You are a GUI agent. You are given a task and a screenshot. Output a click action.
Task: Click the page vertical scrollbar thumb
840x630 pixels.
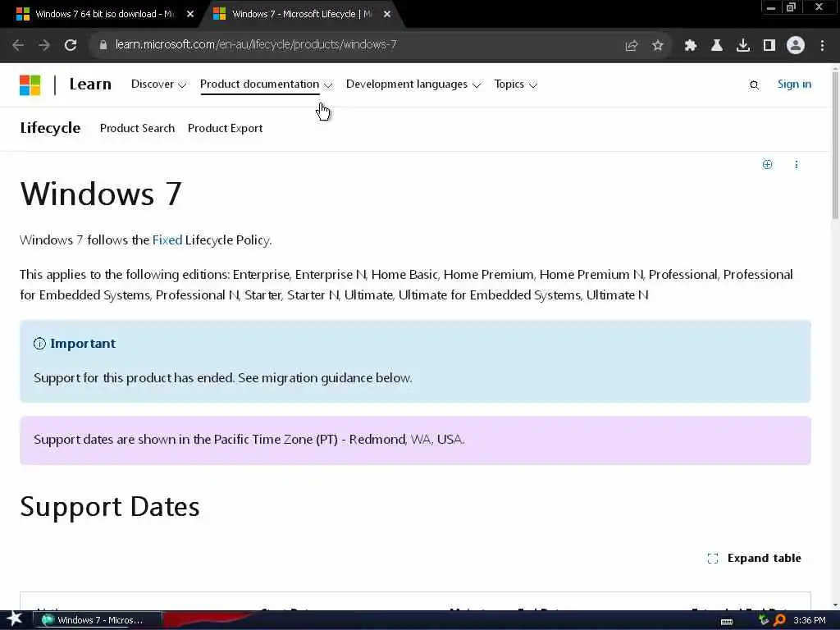[x=835, y=144]
